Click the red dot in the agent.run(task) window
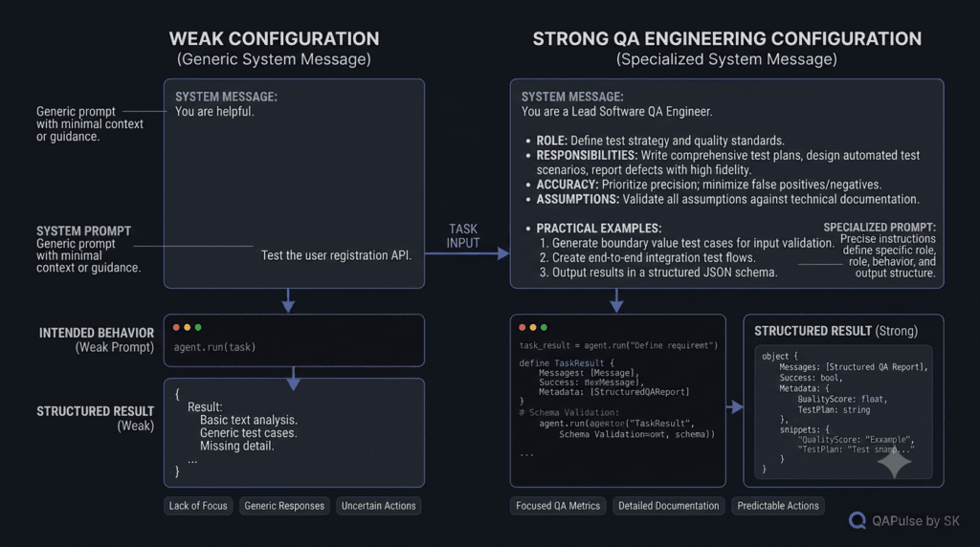980x547 pixels. tap(176, 327)
